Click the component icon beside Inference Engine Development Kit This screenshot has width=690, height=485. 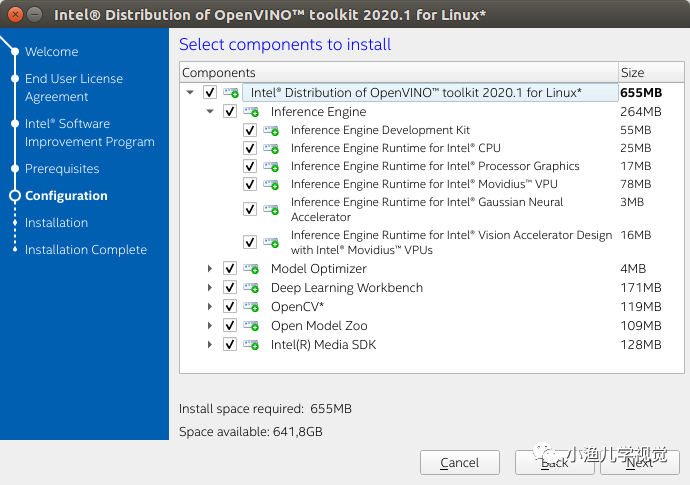pyautogui.click(x=270, y=131)
